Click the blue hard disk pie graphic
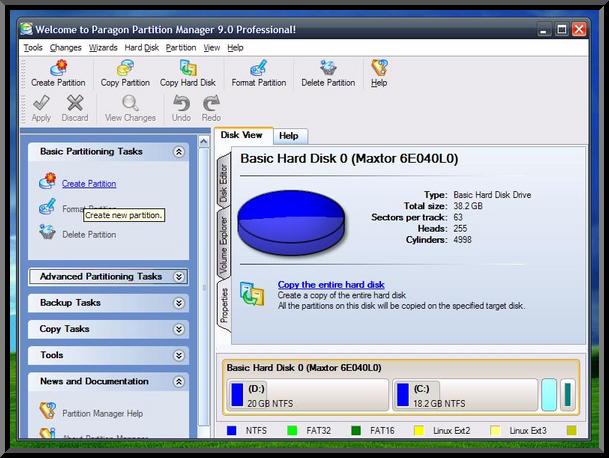Screen dimensions: 609x458 point(291,222)
